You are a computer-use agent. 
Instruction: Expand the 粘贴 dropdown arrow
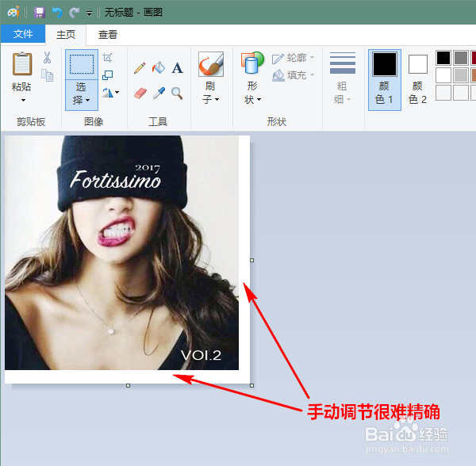pyautogui.click(x=23, y=100)
